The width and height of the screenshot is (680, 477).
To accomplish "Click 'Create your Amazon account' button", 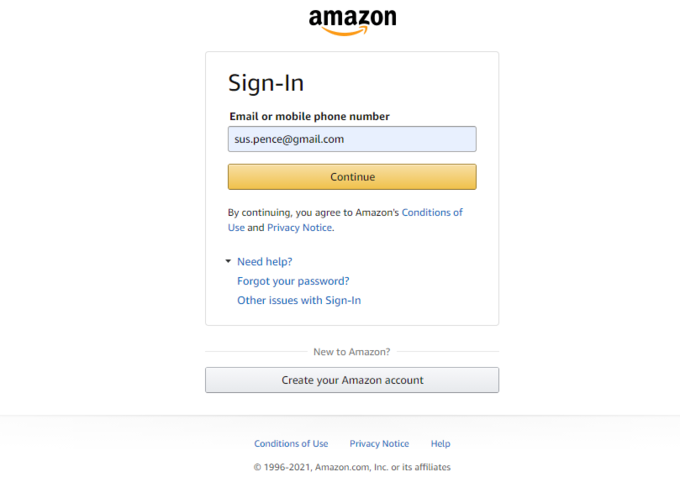I will pyautogui.click(x=352, y=380).
